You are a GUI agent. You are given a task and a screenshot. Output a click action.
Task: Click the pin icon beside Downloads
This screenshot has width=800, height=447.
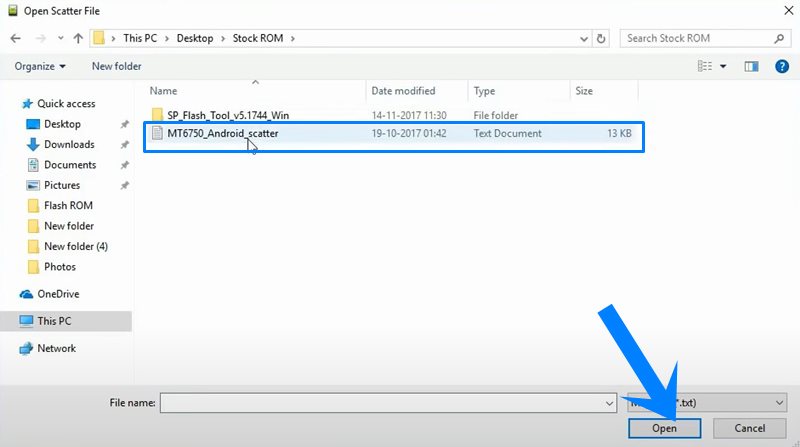[x=124, y=144]
